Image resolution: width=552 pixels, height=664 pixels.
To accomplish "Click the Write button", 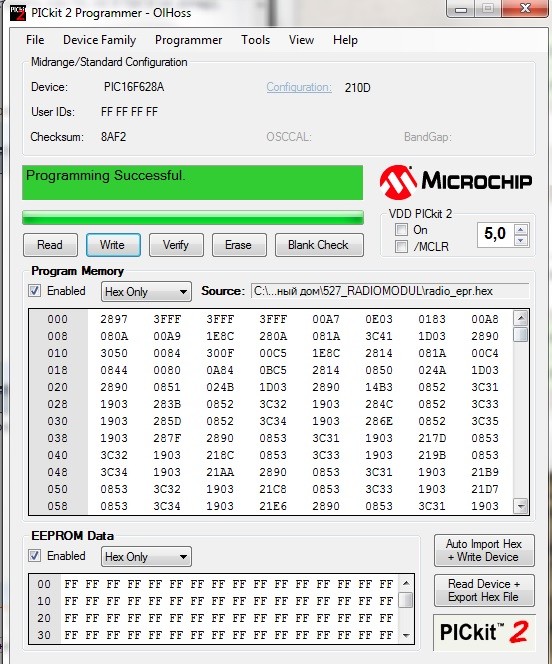I will point(113,245).
